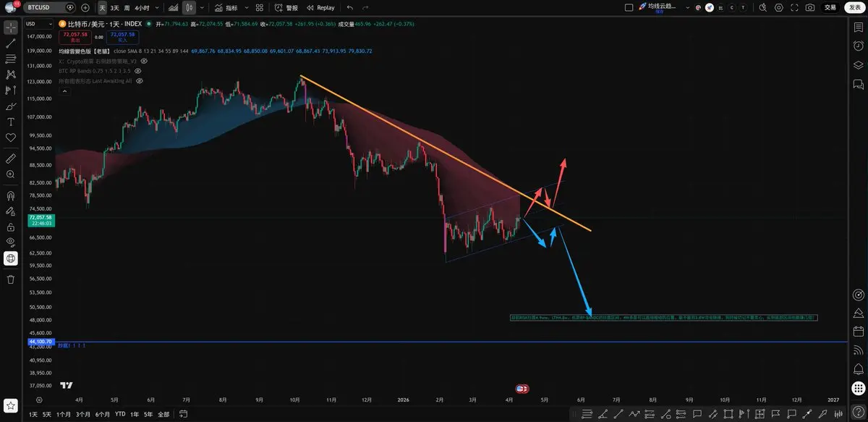Select the crosshair cursor tool

coord(10,28)
